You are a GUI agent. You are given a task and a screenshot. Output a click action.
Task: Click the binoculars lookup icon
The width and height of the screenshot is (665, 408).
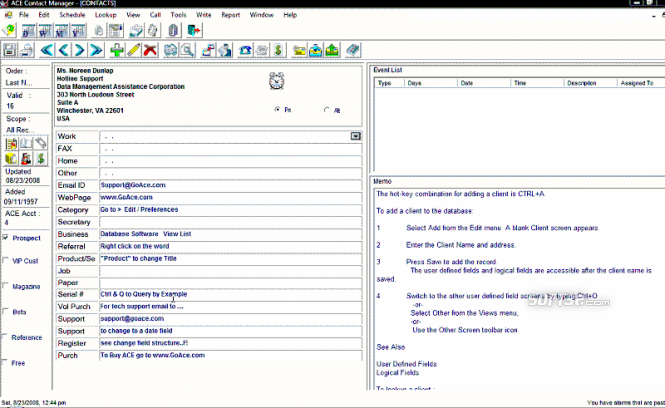pyautogui.click(x=170, y=50)
